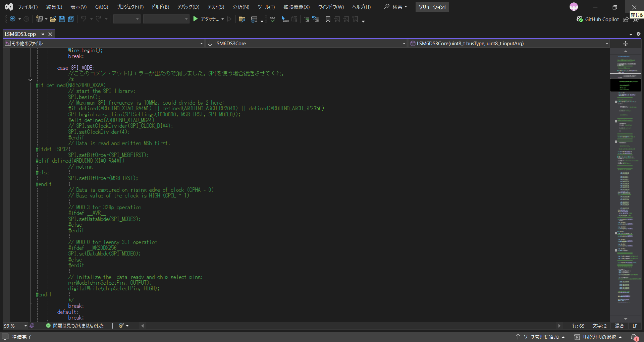Click the Save All icon
Screen dimensions: 644x342
coord(71,19)
